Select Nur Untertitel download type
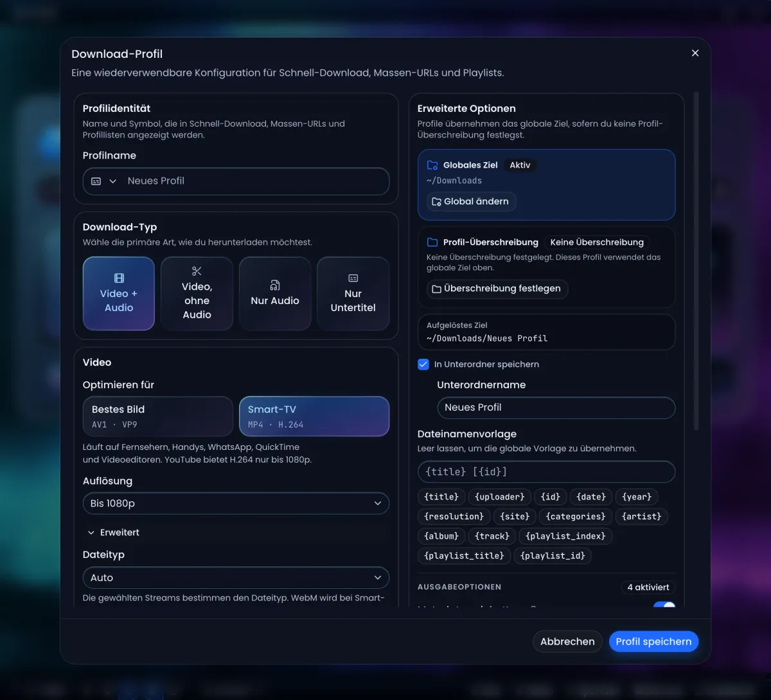 click(x=353, y=294)
